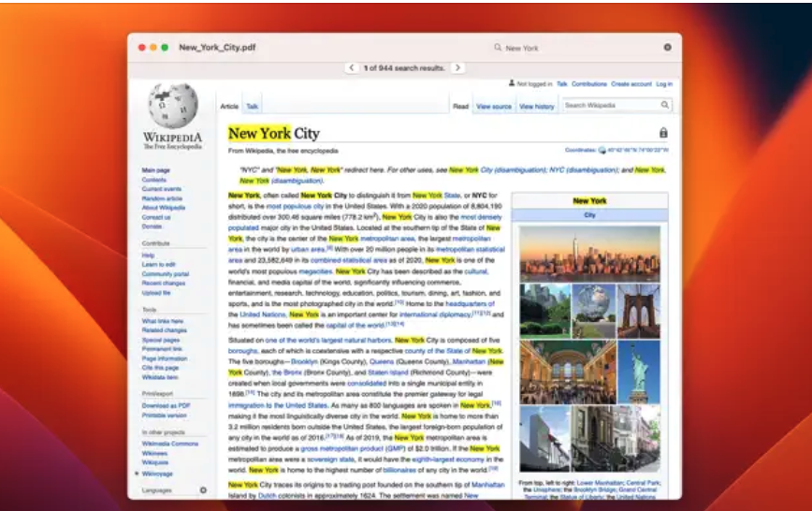
Task: Click the Unisphere globe photo
Action: pos(593,311)
